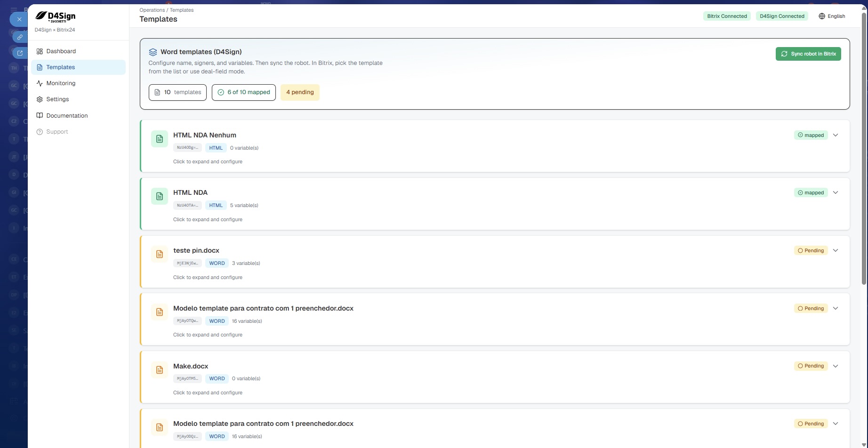Click the D4Sign Connected status badge
The image size is (868, 448).
pyautogui.click(x=782, y=16)
